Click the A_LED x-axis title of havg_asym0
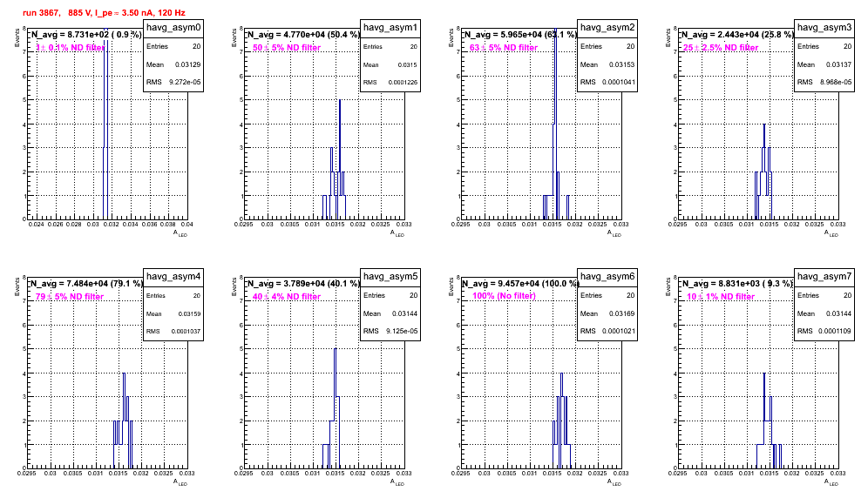The image size is (868, 498). click(180, 233)
